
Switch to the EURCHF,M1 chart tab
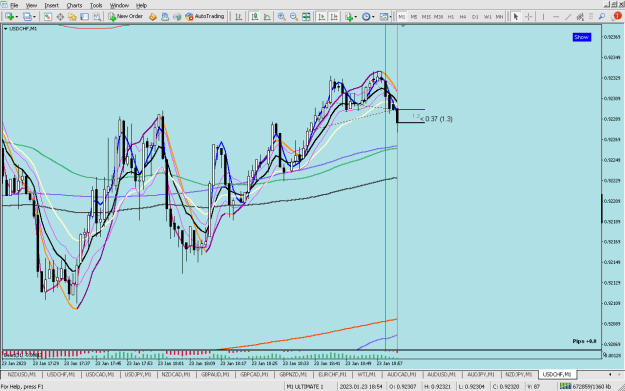pos(332,375)
